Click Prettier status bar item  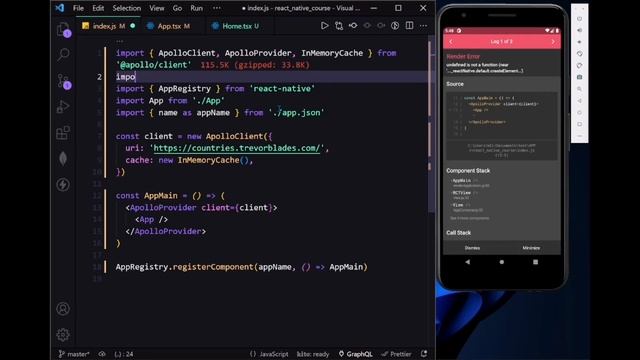click(x=397, y=354)
